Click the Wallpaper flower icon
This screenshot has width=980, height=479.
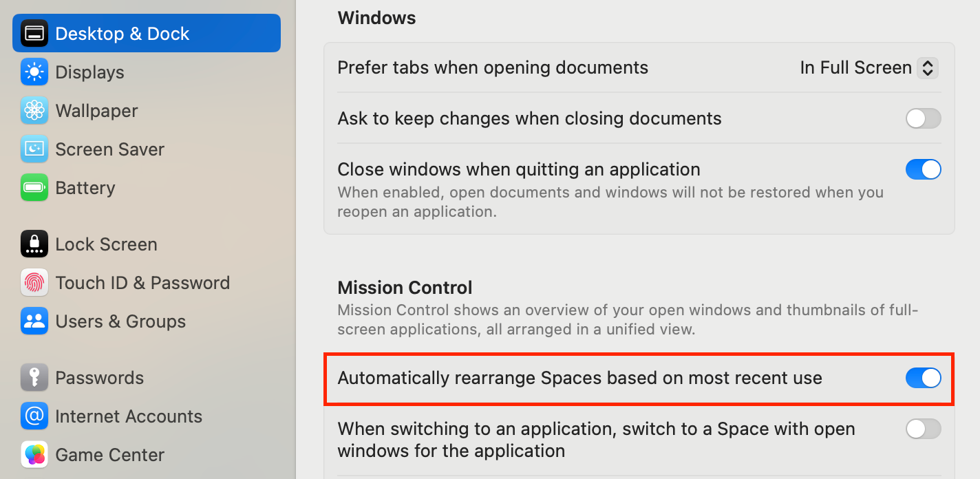pyautogui.click(x=34, y=110)
